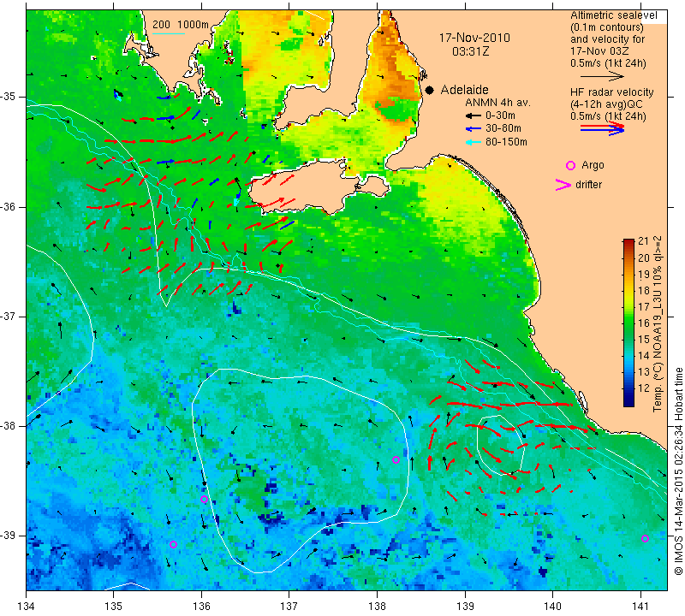685x616 pixels.
Task: Click the -37 latitude axis label
Action: coord(9,316)
